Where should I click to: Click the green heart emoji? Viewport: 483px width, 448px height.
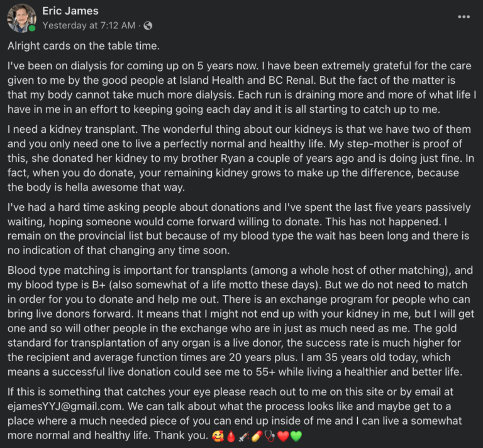(295, 435)
